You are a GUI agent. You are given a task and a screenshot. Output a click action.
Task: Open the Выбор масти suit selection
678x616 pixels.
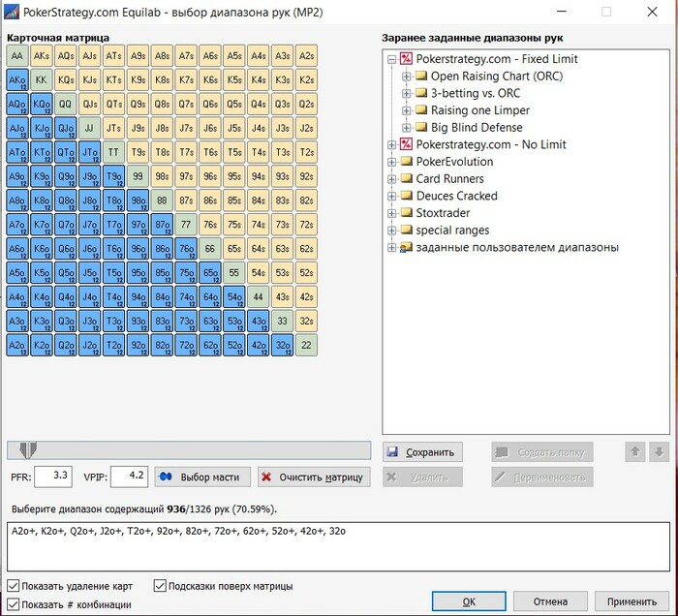[202, 477]
